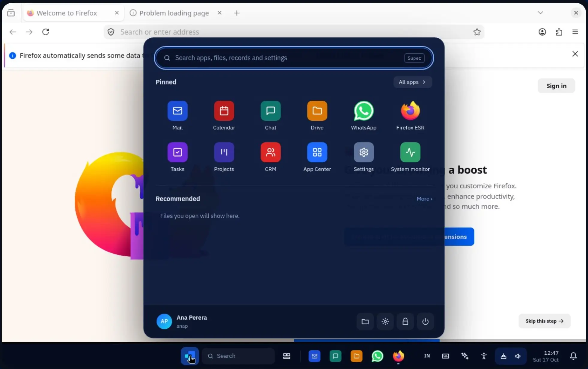Open Drive from the taskbar
Viewport: 588px width, 369px height.
click(x=356, y=356)
